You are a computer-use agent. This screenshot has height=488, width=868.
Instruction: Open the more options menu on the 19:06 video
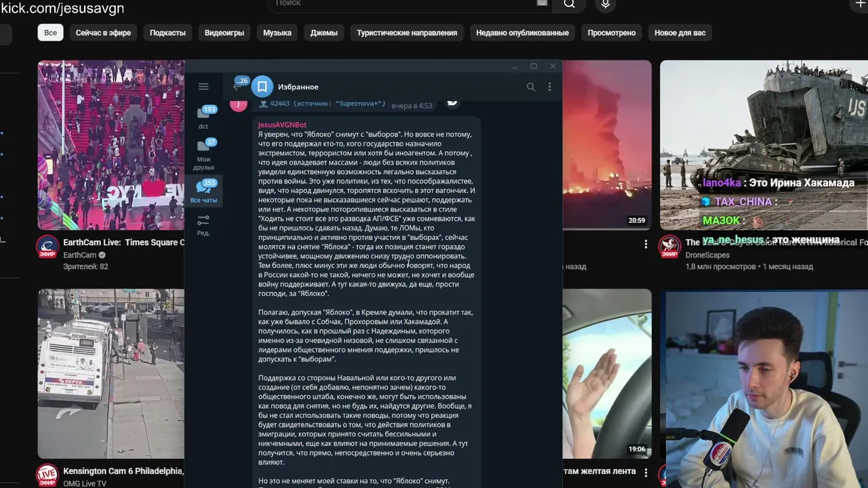pyautogui.click(x=646, y=472)
